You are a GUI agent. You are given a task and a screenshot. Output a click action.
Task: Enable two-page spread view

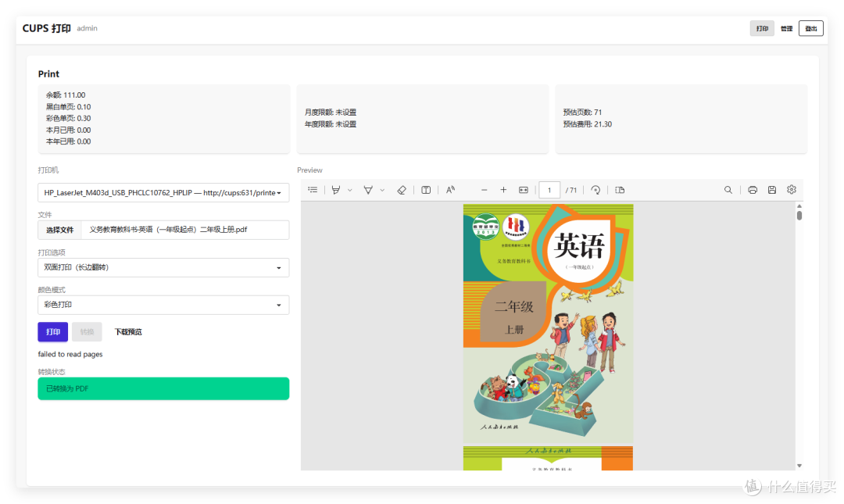point(620,189)
